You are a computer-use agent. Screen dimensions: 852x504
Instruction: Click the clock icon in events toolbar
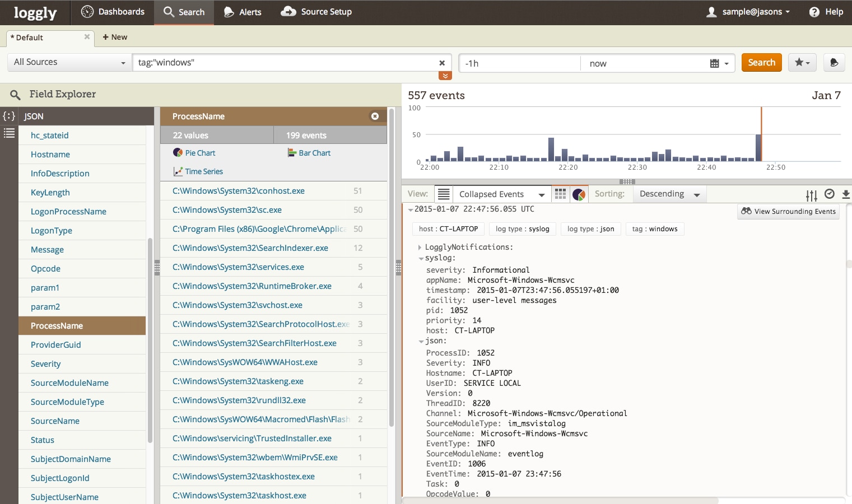tap(829, 194)
